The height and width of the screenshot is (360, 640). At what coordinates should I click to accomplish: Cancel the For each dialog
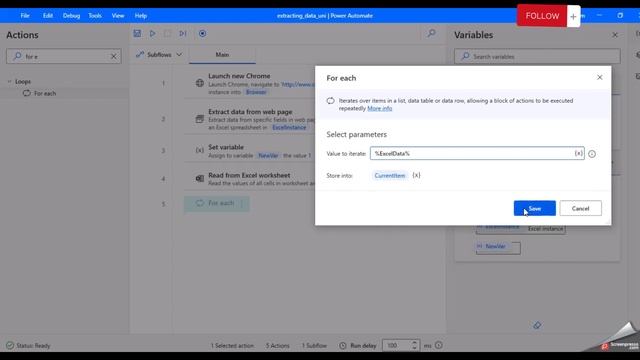(x=580, y=208)
